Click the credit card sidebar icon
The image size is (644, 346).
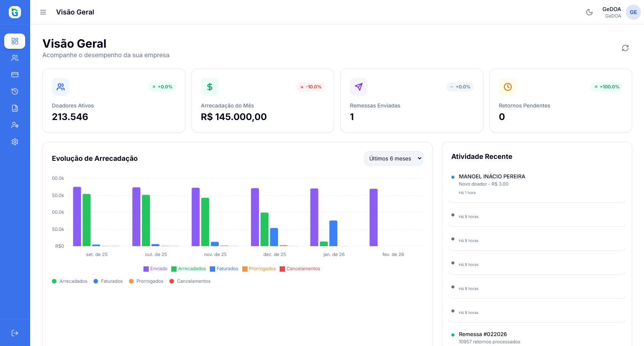point(15,75)
